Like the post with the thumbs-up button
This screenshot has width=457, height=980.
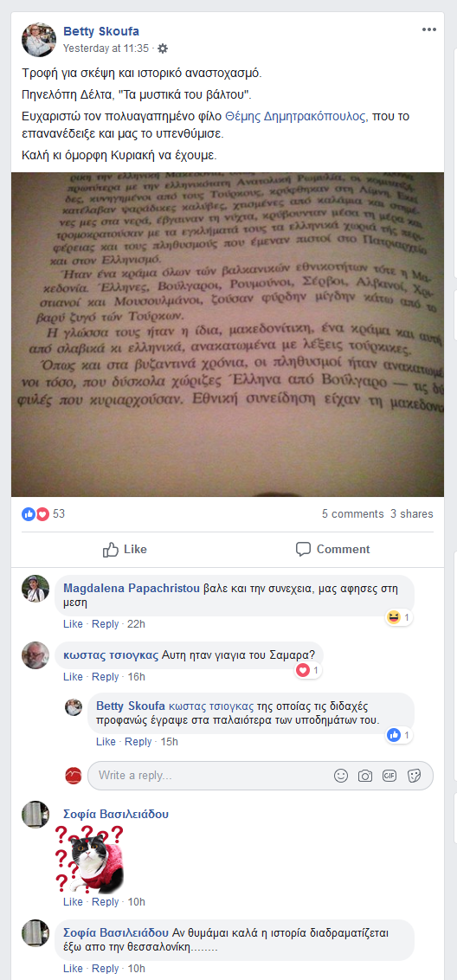coord(125,550)
